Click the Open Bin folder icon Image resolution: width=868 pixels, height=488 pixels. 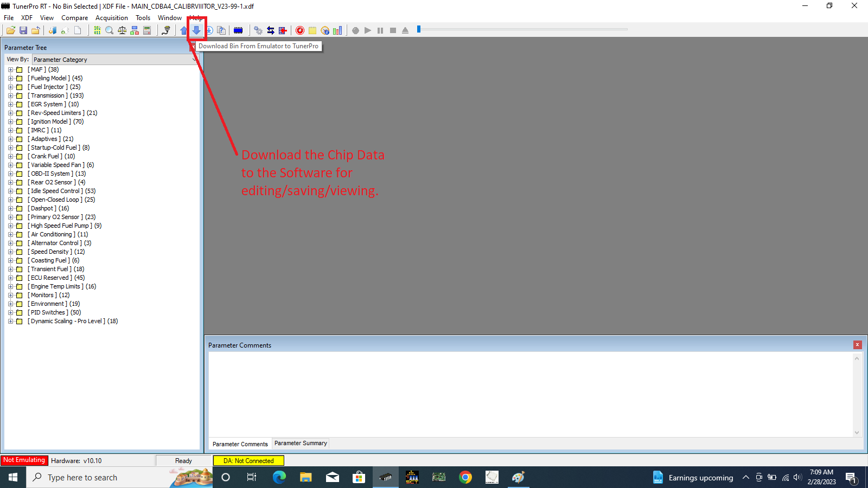pos(10,30)
